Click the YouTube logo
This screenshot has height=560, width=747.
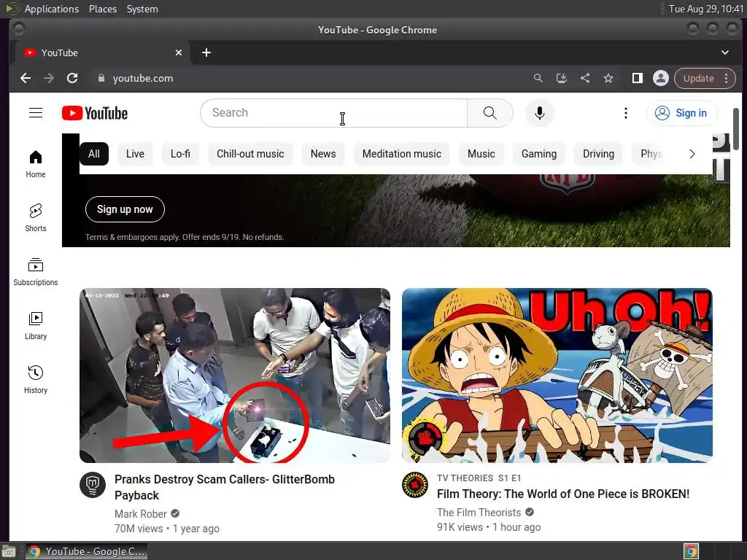95,113
